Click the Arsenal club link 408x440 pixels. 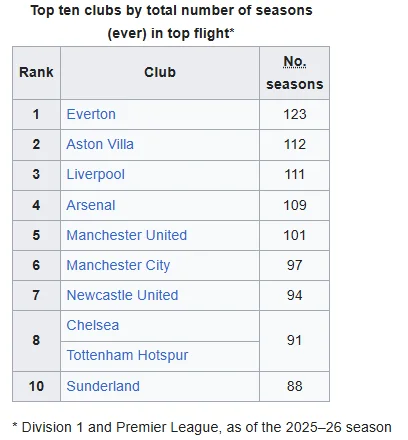tap(91, 205)
